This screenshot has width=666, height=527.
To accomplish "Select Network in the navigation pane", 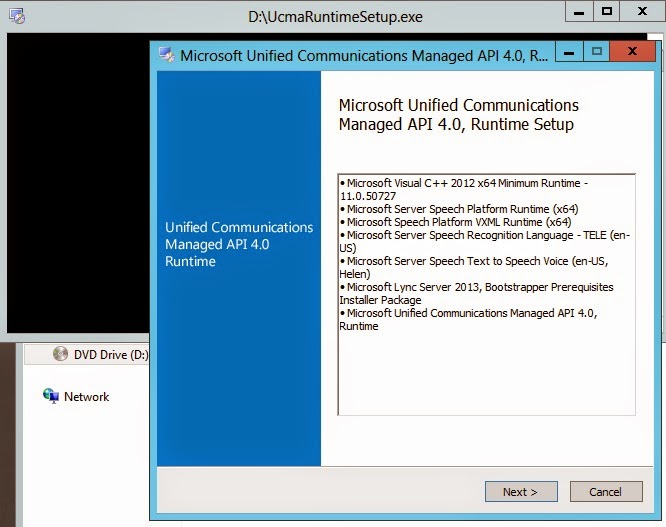I will tap(86, 397).
